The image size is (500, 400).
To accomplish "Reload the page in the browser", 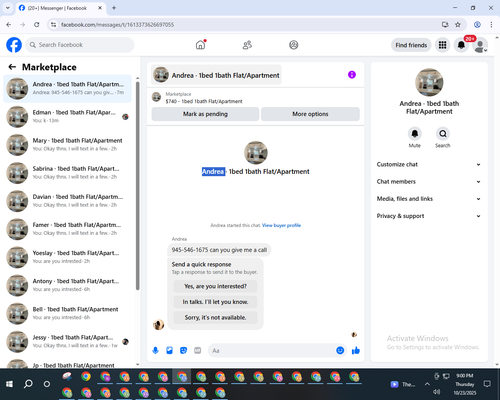I will (x=37, y=25).
